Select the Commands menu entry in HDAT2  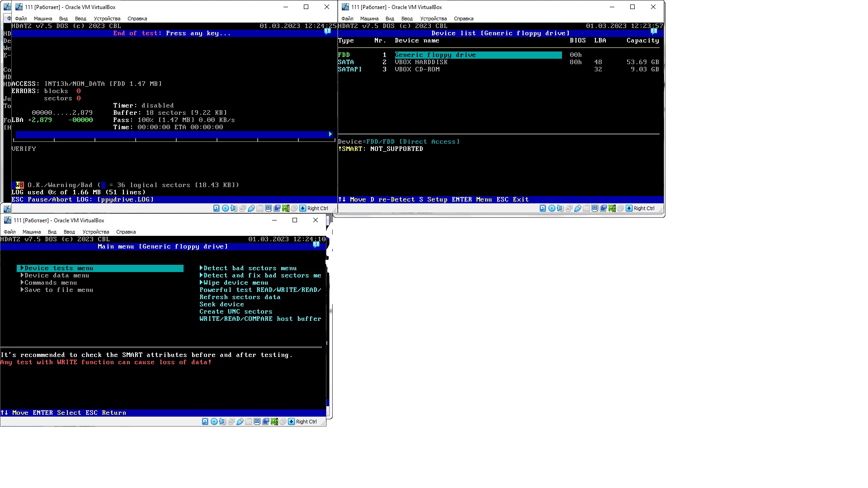pyautogui.click(x=50, y=282)
